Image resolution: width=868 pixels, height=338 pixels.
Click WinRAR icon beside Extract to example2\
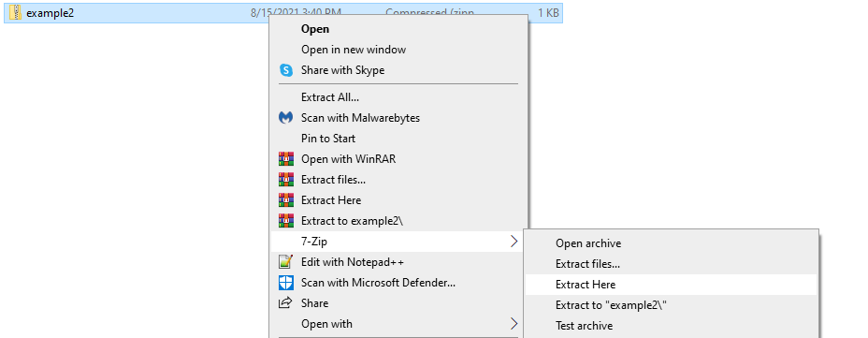point(285,221)
